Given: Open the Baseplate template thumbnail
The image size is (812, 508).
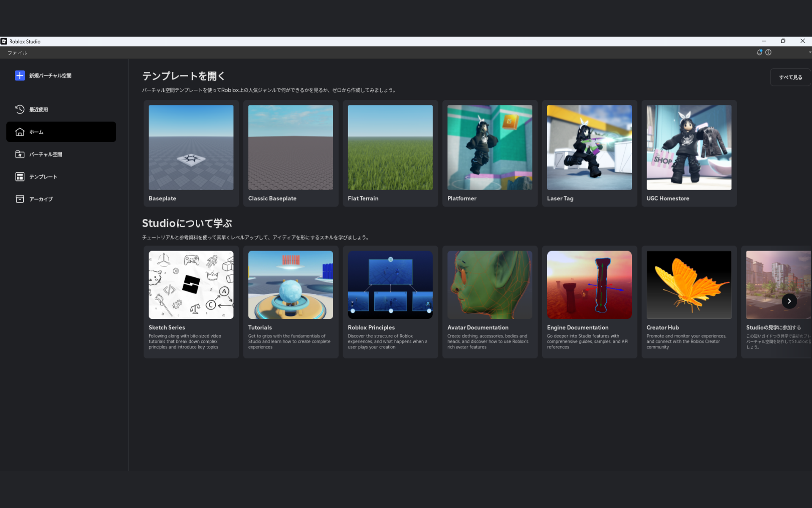Looking at the screenshot, I should click(191, 147).
